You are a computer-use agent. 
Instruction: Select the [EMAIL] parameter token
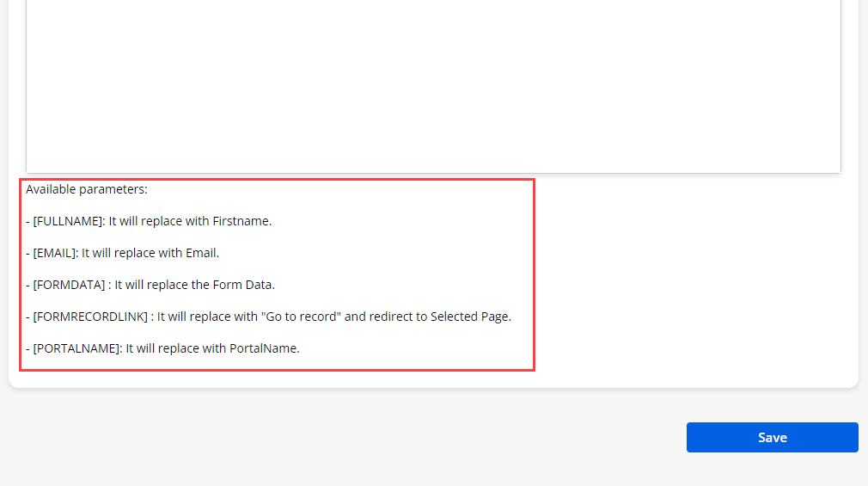click(56, 253)
